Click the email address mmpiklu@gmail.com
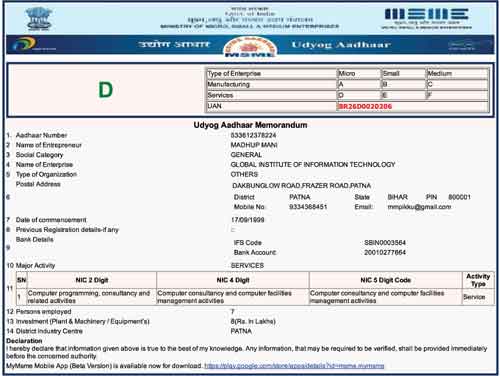The image size is (500, 376). pyautogui.click(x=419, y=207)
